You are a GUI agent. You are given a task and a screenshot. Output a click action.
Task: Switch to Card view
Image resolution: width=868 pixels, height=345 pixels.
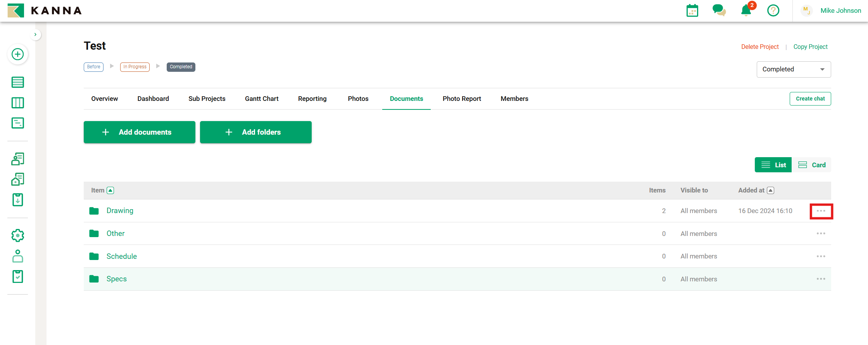coord(812,165)
